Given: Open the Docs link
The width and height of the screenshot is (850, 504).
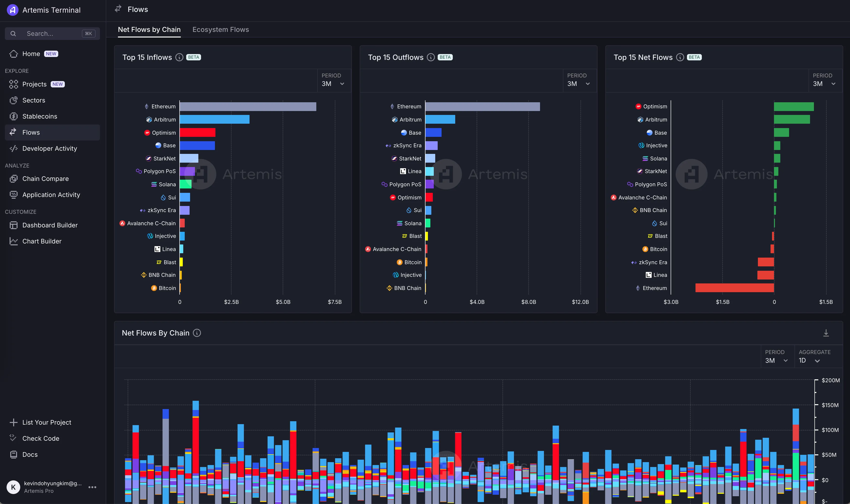Looking at the screenshot, I should [52, 454].
